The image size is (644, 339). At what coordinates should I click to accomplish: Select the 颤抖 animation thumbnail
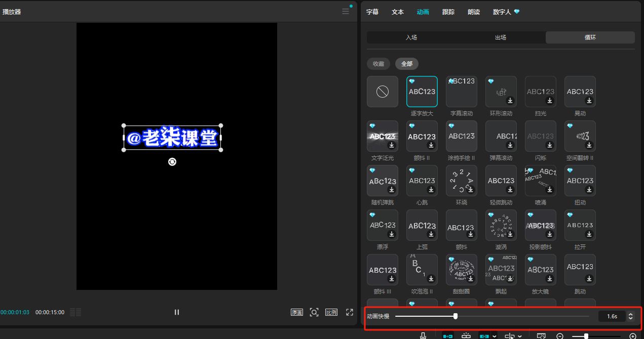pyautogui.click(x=461, y=225)
